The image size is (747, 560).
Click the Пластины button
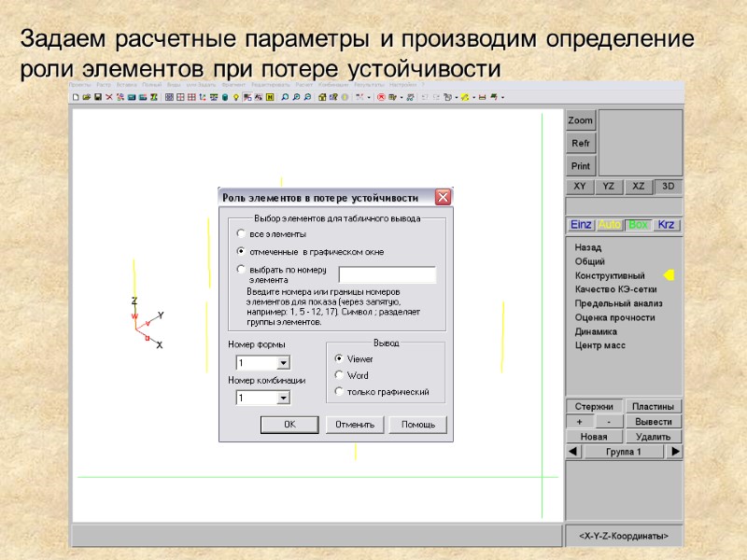[653, 406]
